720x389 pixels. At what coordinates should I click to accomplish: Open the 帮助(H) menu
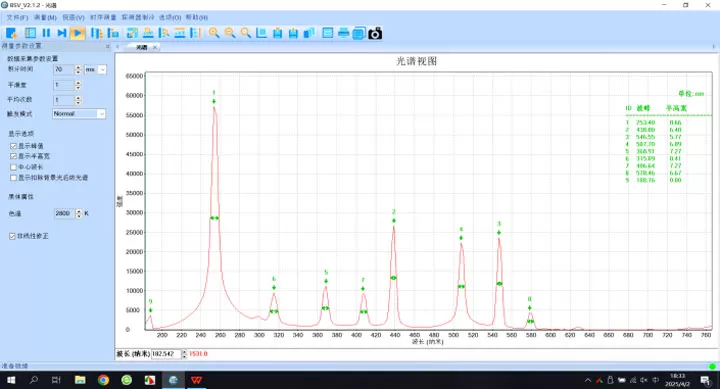point(197,17)
